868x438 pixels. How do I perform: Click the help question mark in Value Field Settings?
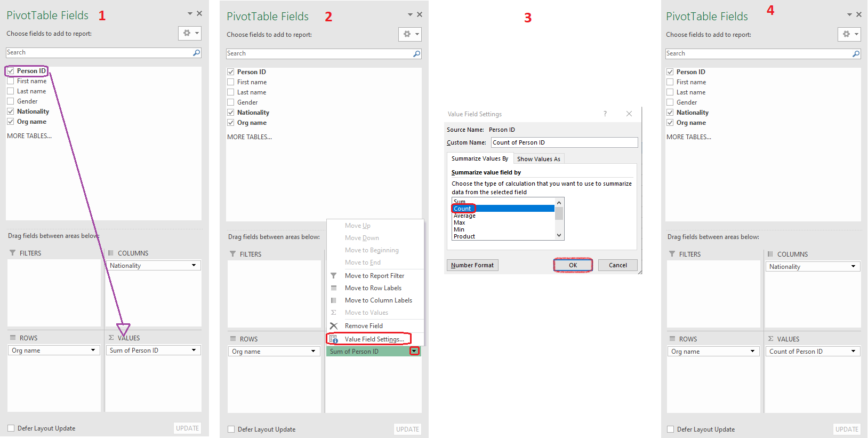click(605, 114)
